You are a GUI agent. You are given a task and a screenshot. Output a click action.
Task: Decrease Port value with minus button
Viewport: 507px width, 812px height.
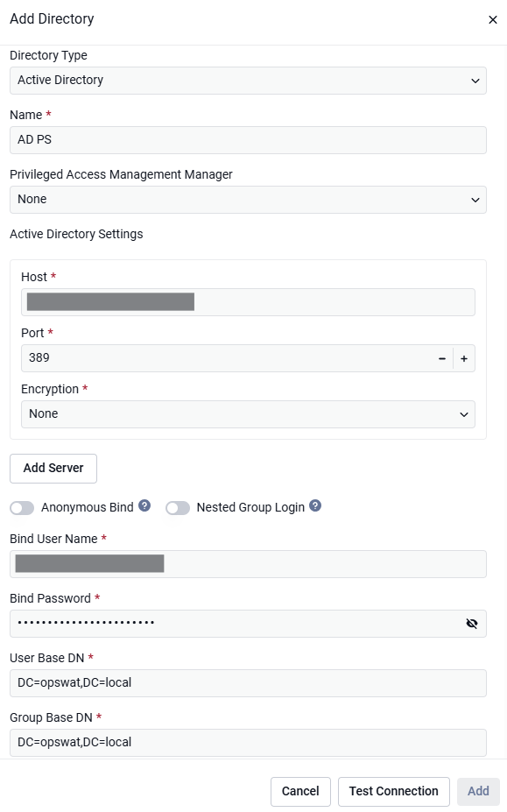tap(441, 358)
